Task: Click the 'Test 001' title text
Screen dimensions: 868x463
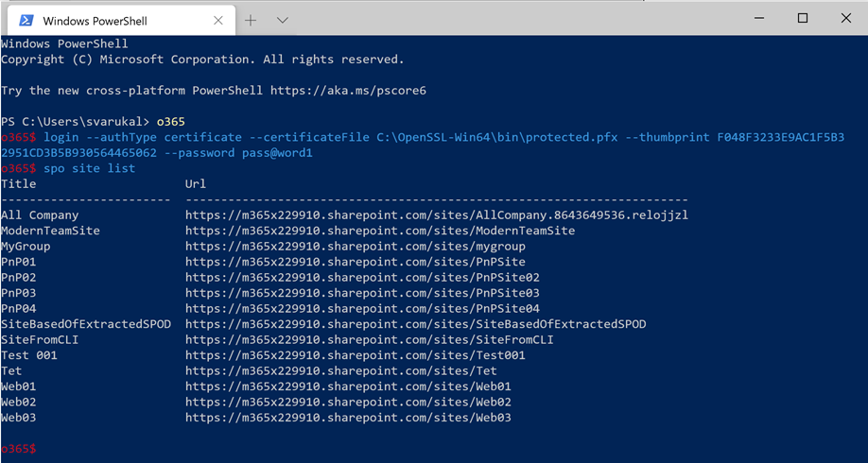Action: pos(29,355)
